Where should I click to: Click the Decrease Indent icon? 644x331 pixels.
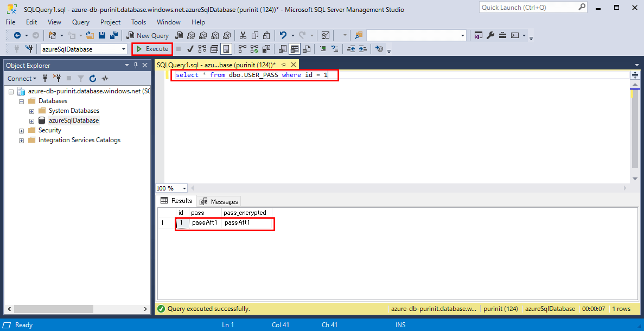pyautogui.click(x=351, y=49)
